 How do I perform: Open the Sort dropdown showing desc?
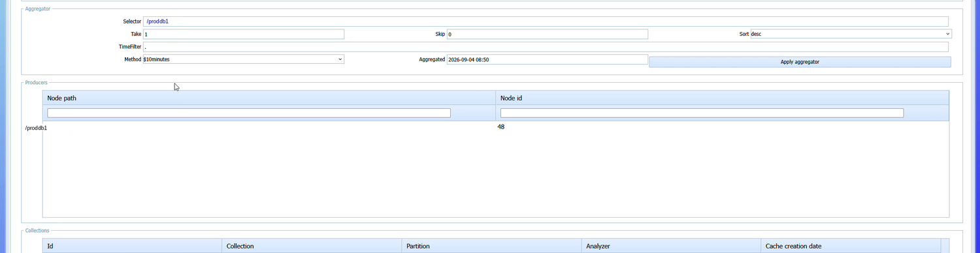pyautogui.click(x=851, y=34)
